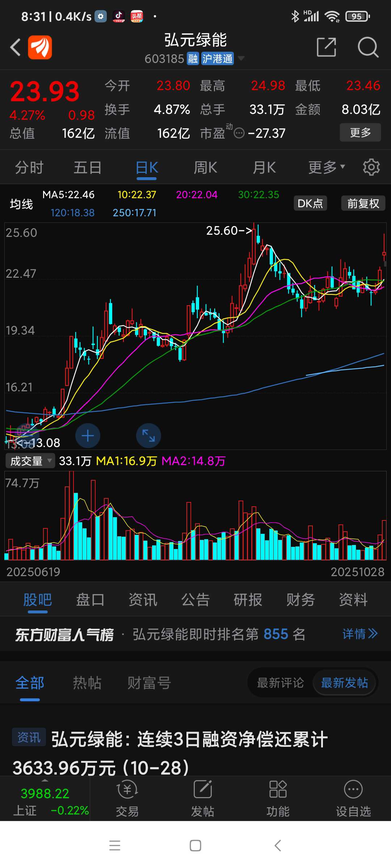Open the 成交量 indicator dropdown
The width and height of the screenshot is (391, 868).
pos(30,461)
